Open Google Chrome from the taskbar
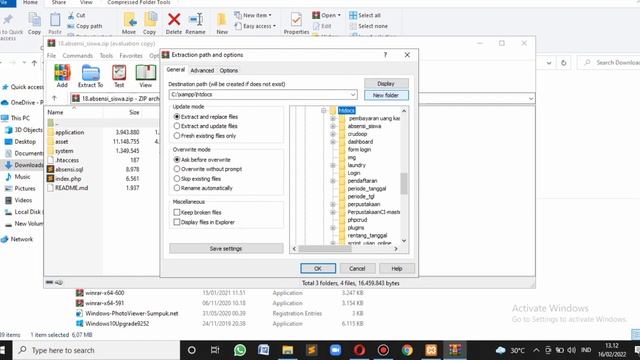 pos(407,350)
